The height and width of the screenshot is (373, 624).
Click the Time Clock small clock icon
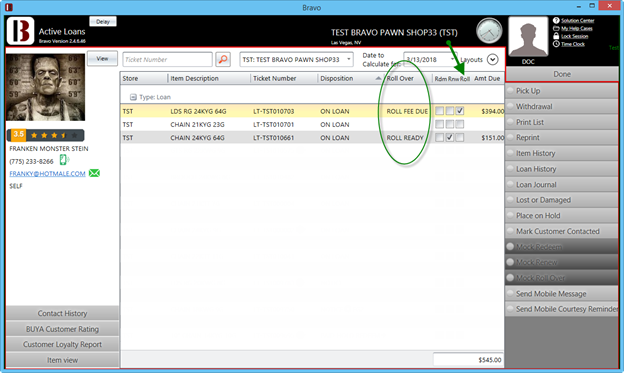556,44
